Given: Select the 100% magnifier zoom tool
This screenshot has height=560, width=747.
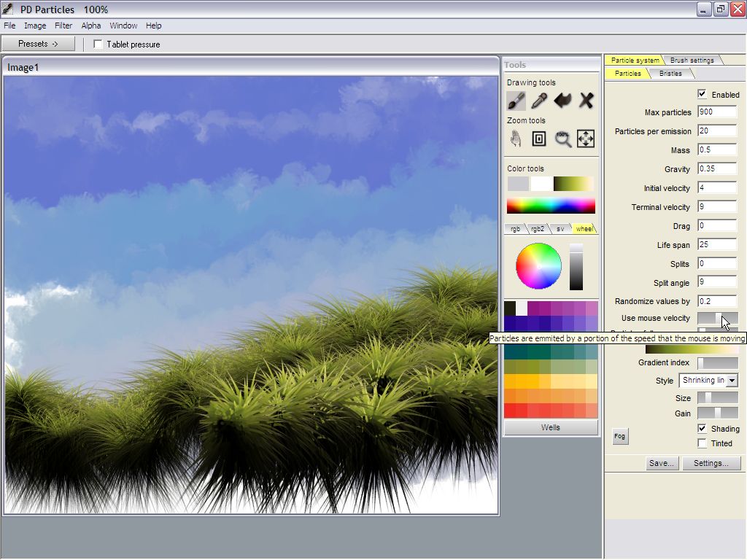Looking at the screenshot, I should [562, 139].
